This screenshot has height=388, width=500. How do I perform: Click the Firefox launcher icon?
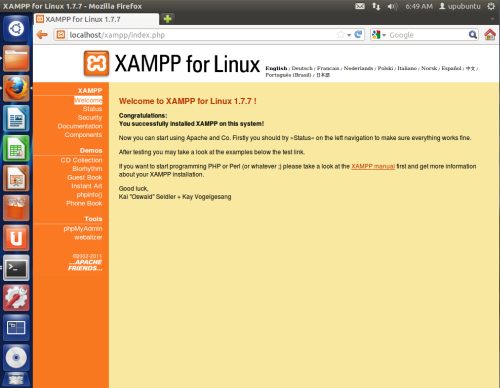16,88
